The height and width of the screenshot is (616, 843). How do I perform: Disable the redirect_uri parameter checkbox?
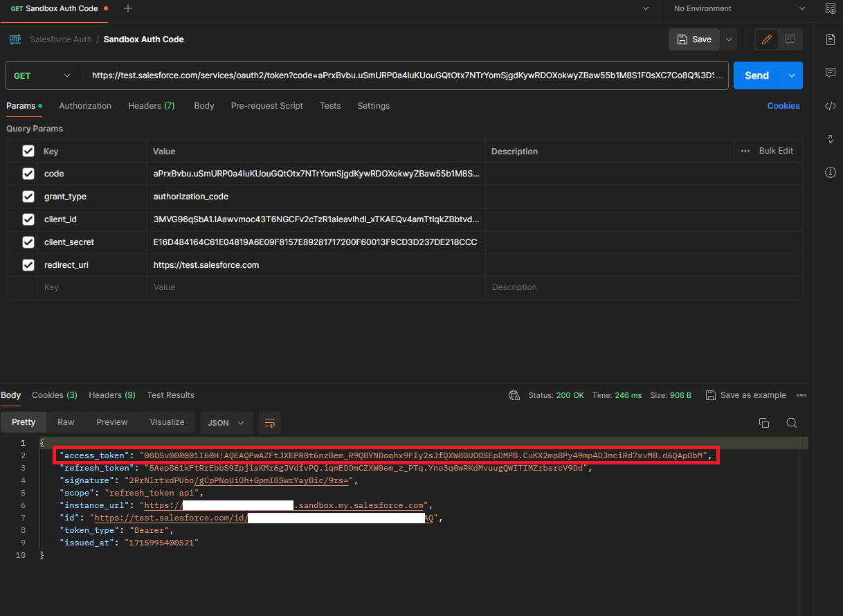28,264
